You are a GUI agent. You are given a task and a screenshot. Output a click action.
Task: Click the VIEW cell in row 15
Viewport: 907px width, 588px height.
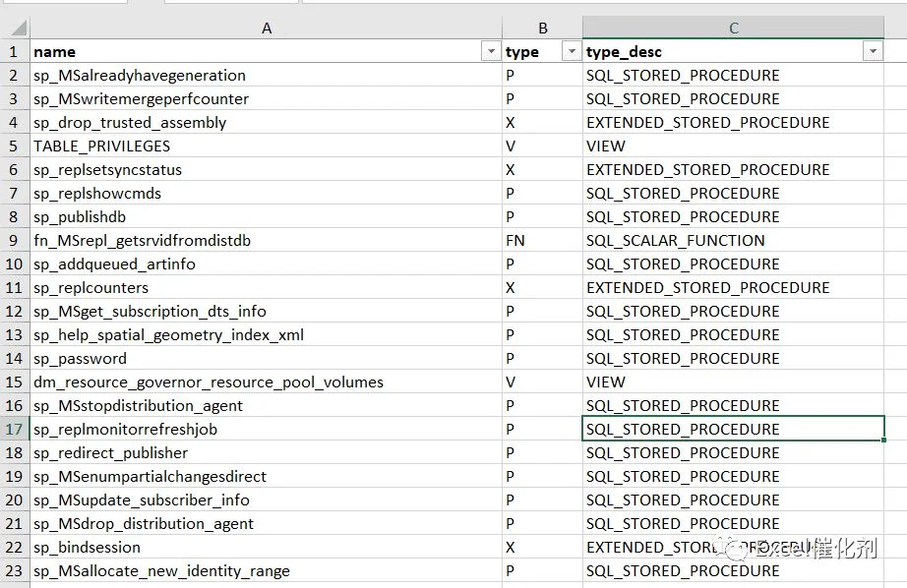pyautogui.click(x=734, y=382)
